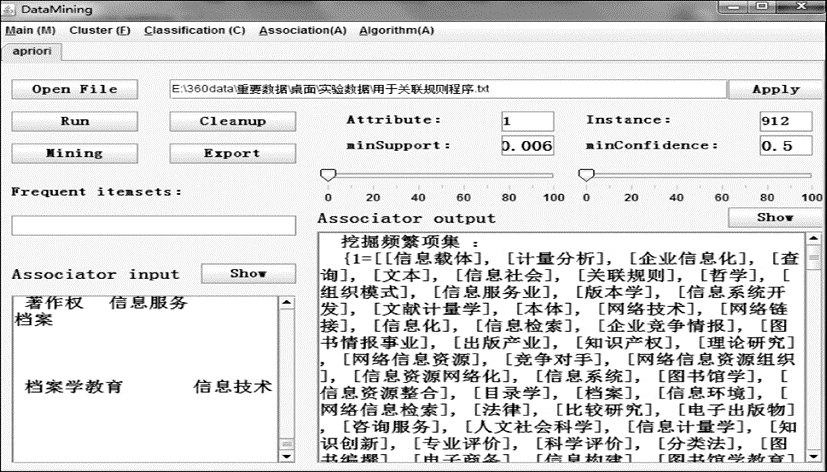Click '信息服务' in Associator input

[149, 303]
